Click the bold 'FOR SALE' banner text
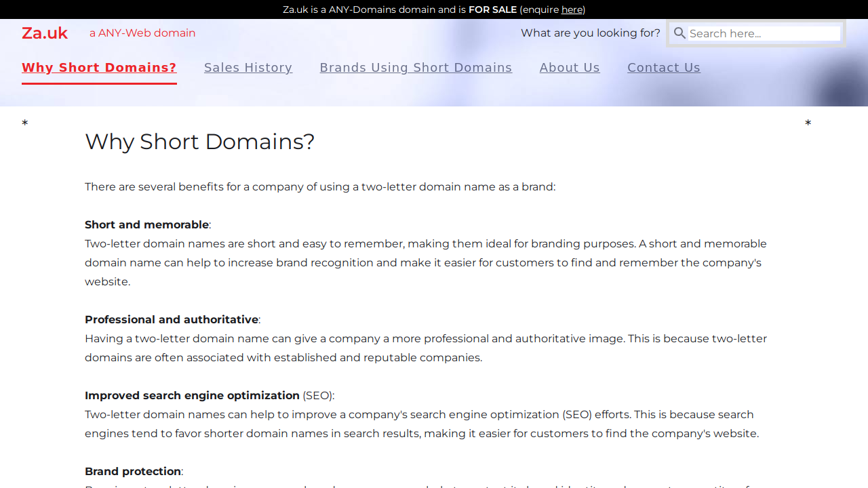 coord(492,9)
